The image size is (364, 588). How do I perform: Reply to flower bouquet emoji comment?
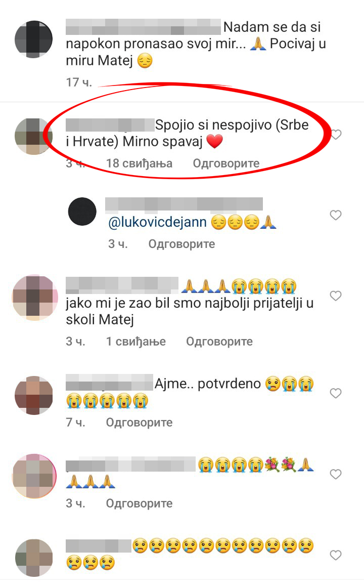pos(140,503)
